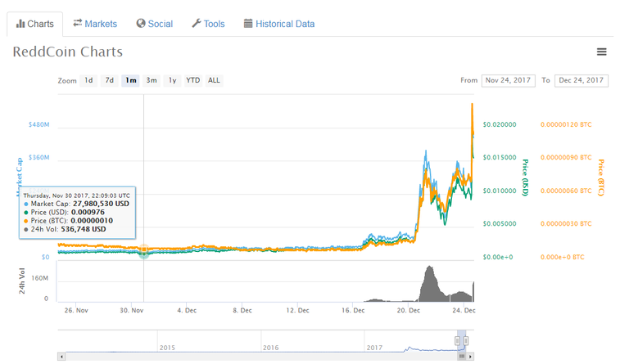
Task: Edit the From date field
Action: coord(509,80)
